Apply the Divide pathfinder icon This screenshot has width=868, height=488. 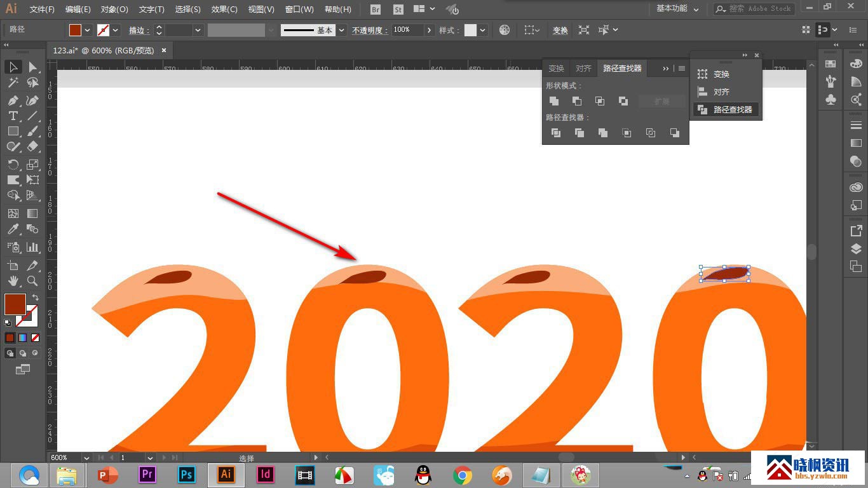(556, 133)
